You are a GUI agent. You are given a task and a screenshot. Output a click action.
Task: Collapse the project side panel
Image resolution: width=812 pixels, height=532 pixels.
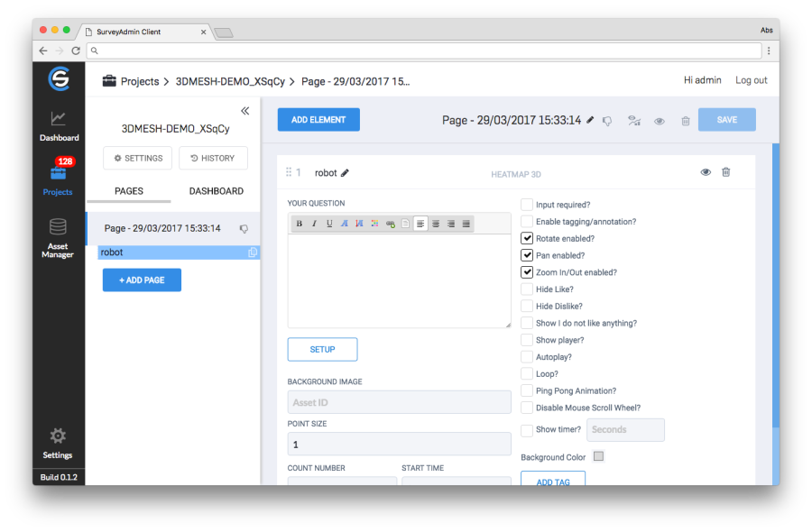point(245,111)
